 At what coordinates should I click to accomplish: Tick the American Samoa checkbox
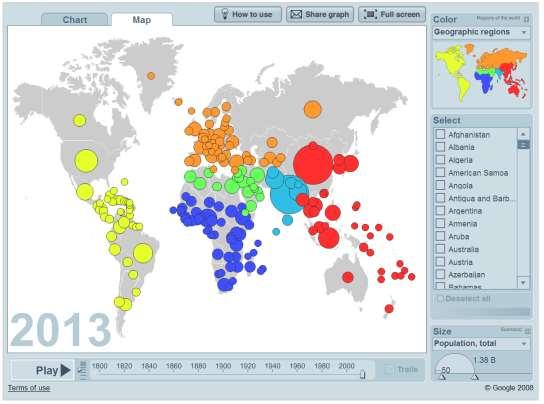click(x=440, y=172)
